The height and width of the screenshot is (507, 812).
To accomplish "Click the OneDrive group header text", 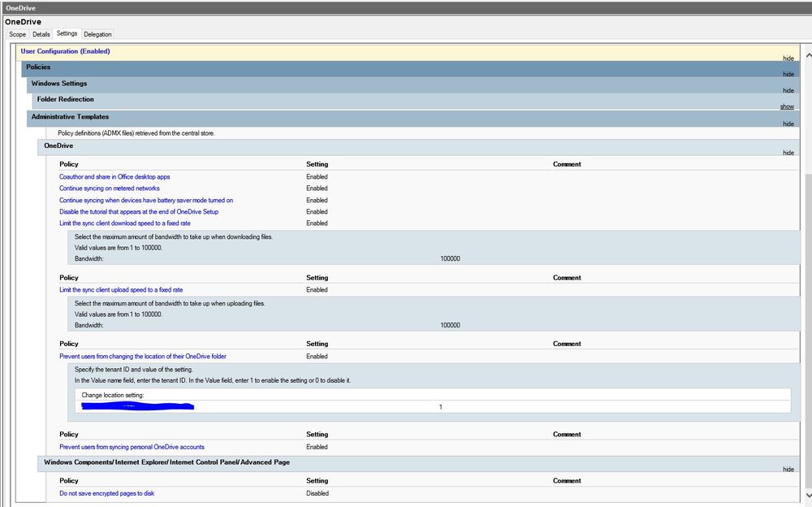I will pyautogui.click(x=58, y=145).
